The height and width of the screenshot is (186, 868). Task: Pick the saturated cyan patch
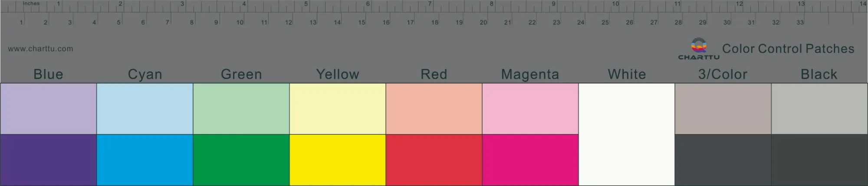(x=145, y=160)
